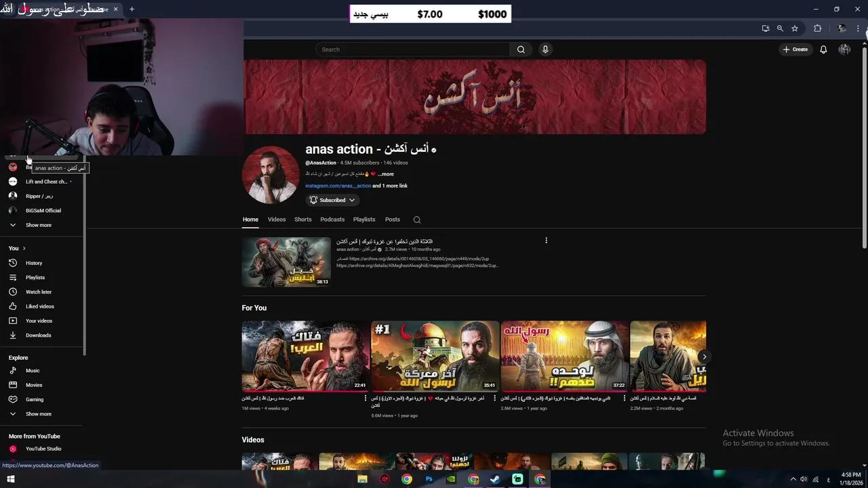Open YouTube Studio from sidebar
This screenshot has width=868, height=488.
click(x=43, y=449)
